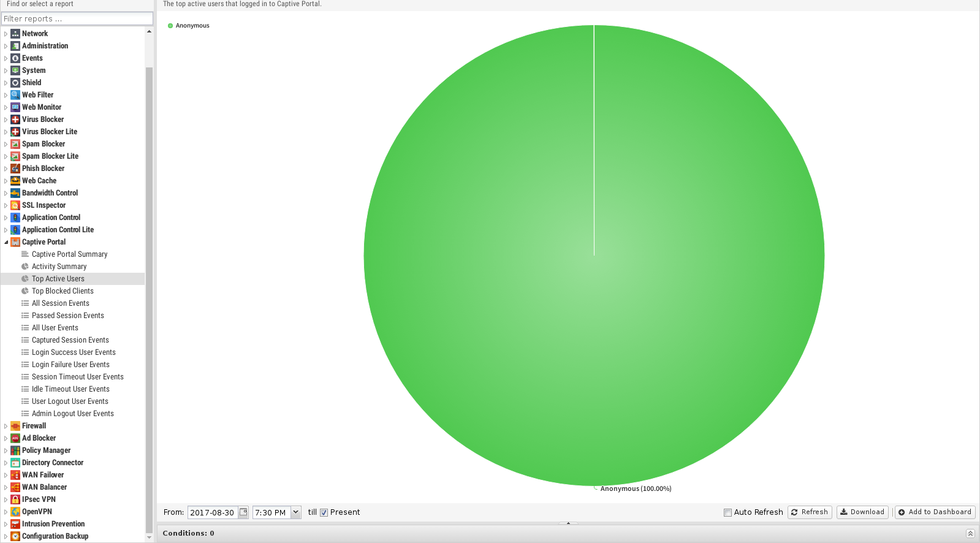The width and height of the screenshot is (980, 543).
Task: Click the Web Filter icon
Action: (x=15, y=95)
